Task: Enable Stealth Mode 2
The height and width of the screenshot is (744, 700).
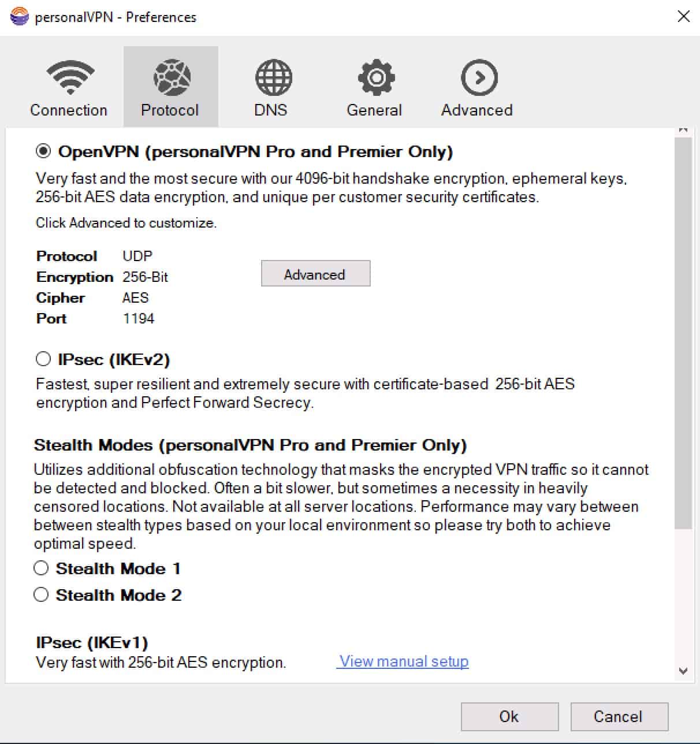Action: [x=41, y=594]
